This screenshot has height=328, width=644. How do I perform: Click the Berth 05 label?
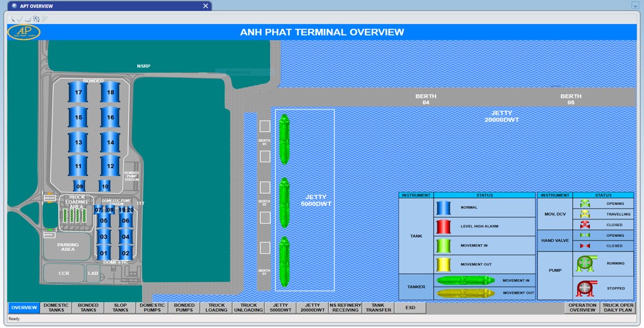tap(571, 99)
